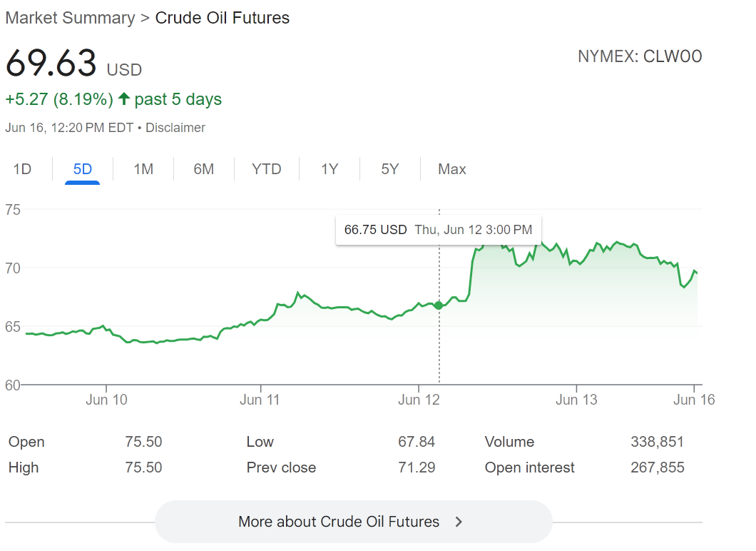Click the Open interest value 267,855
This screenshot has height=551, width=756.
coord(657,467)
